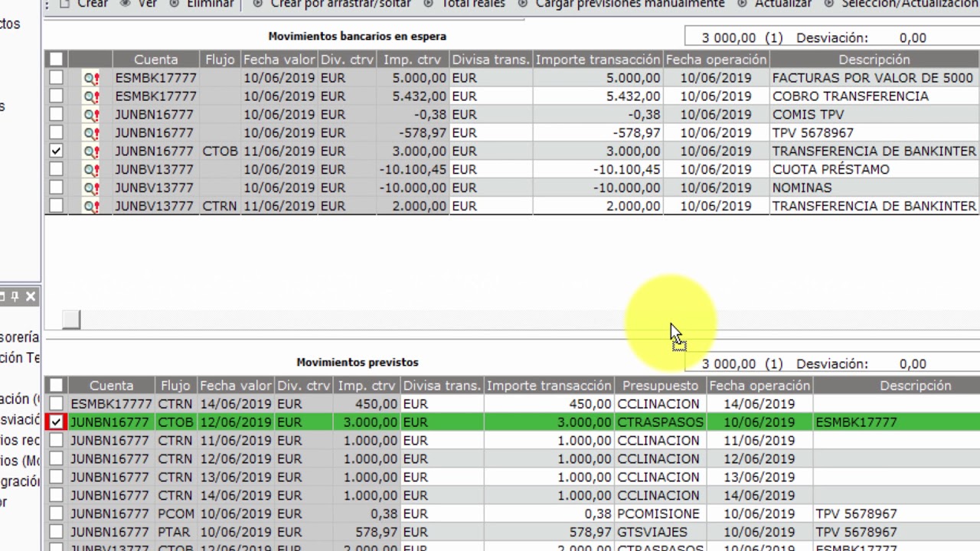Sort forecast movements by Presupuesto column
The image size is (980, 551).
click(x=660, y=385)
